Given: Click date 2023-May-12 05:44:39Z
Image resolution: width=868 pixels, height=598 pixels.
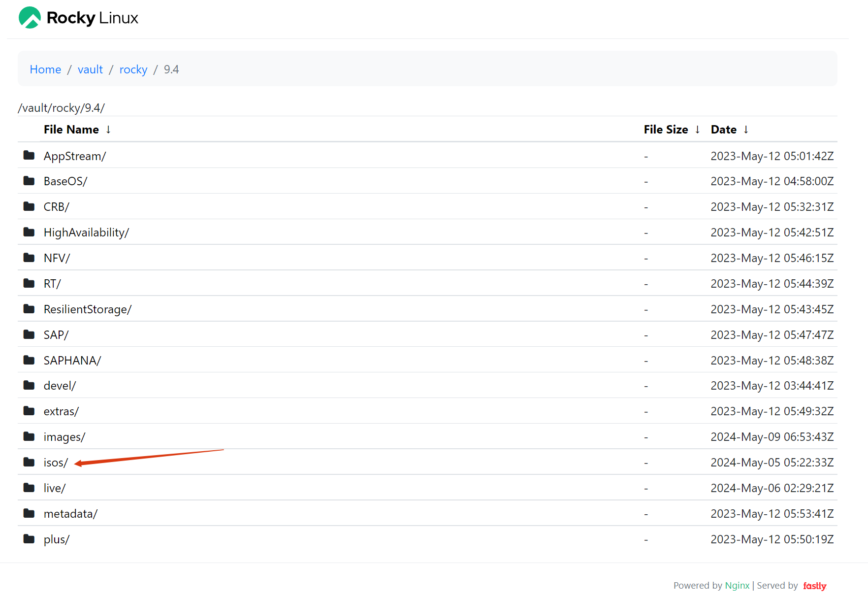Looking at the screenshot, I should pos(772,284).
